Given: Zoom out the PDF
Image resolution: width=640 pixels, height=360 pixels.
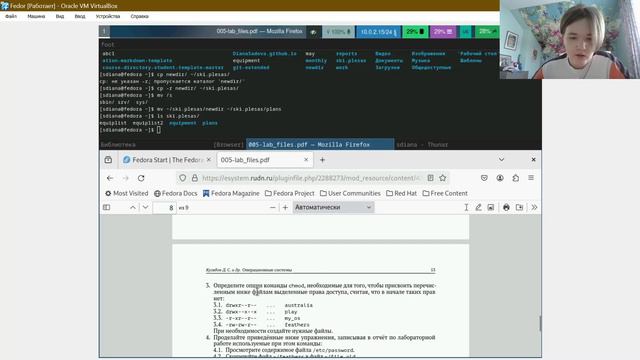Looking at the screenshot, I should 273,207.
